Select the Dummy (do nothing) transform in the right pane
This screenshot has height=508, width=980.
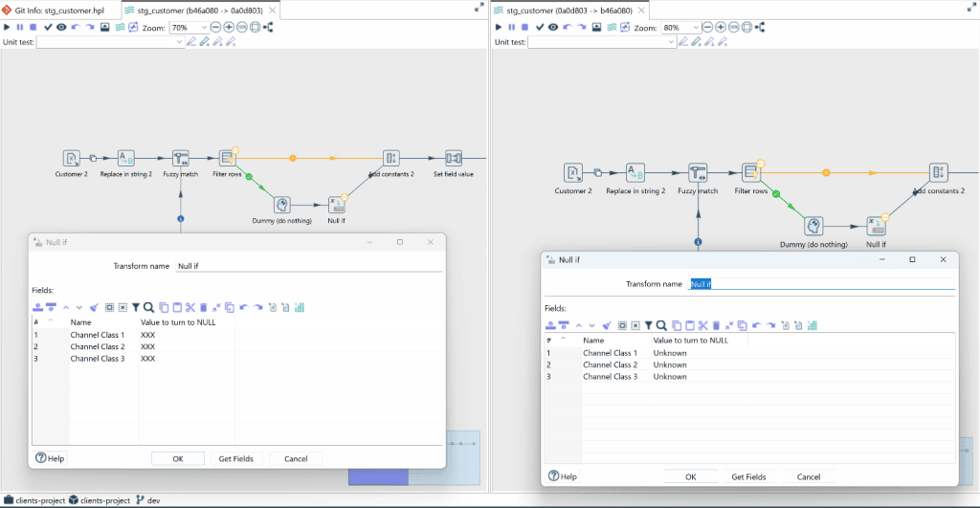[x=813, y=226]
